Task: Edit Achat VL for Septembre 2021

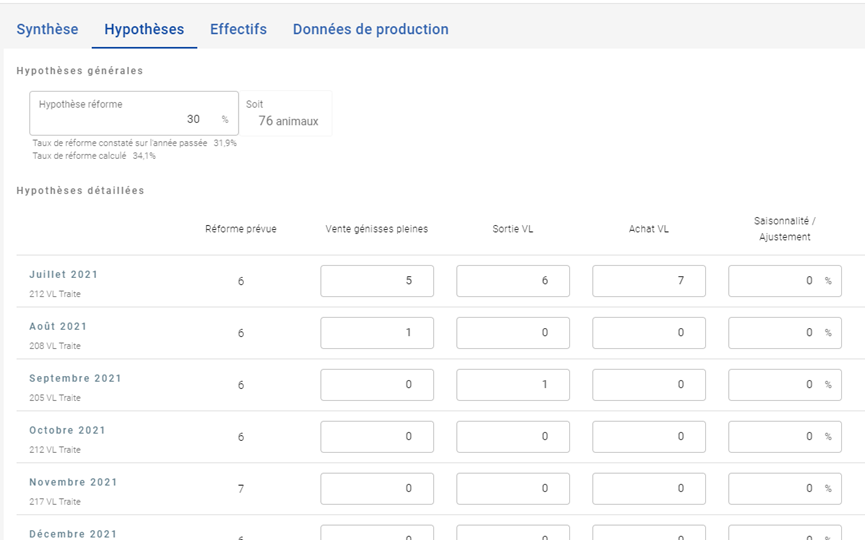Action: coord(649,384)
